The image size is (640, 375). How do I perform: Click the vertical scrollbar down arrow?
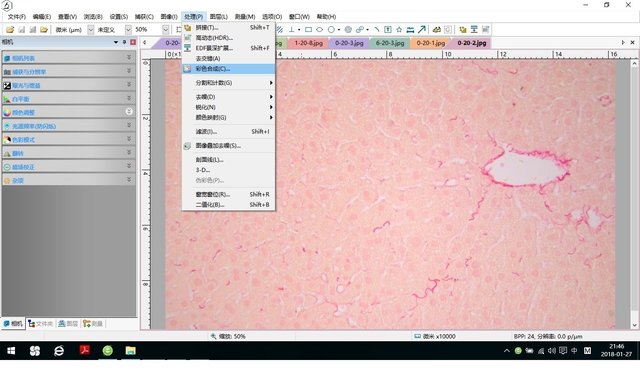634,325
